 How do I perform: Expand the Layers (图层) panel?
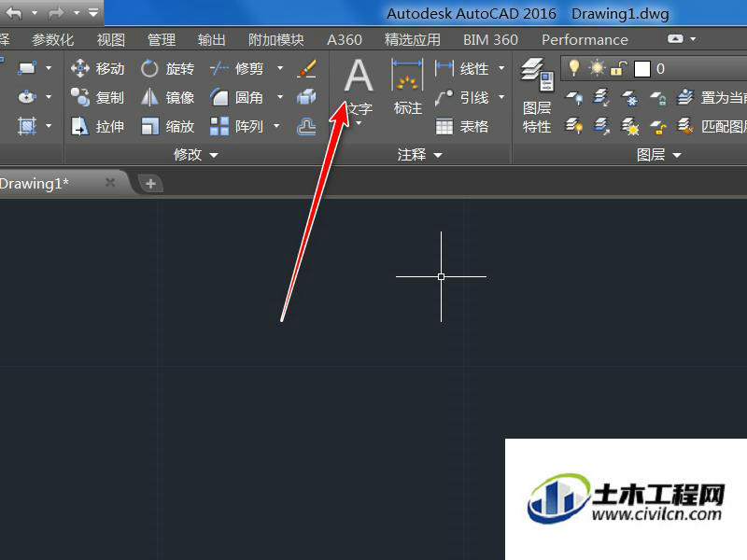pos(658,154)
